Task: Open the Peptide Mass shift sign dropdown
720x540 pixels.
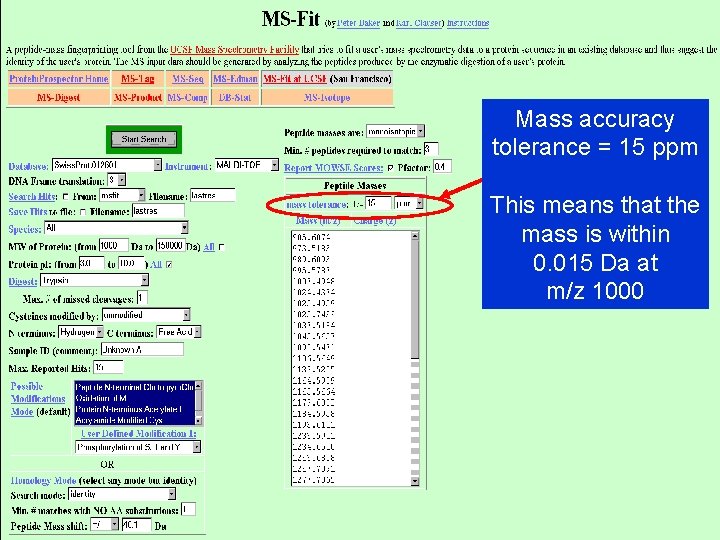Action: pyautogui.click(x=104, y=524)
